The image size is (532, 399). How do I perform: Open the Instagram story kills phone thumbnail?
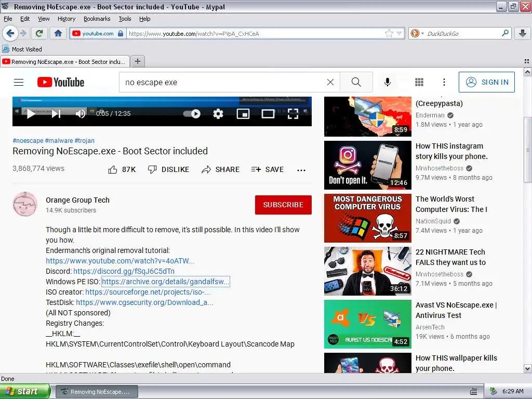coord(368,165)
